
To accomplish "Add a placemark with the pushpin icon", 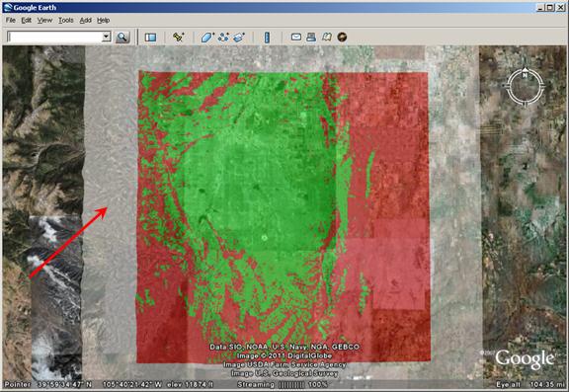I will pyautogui.click(x=178, y=37).
